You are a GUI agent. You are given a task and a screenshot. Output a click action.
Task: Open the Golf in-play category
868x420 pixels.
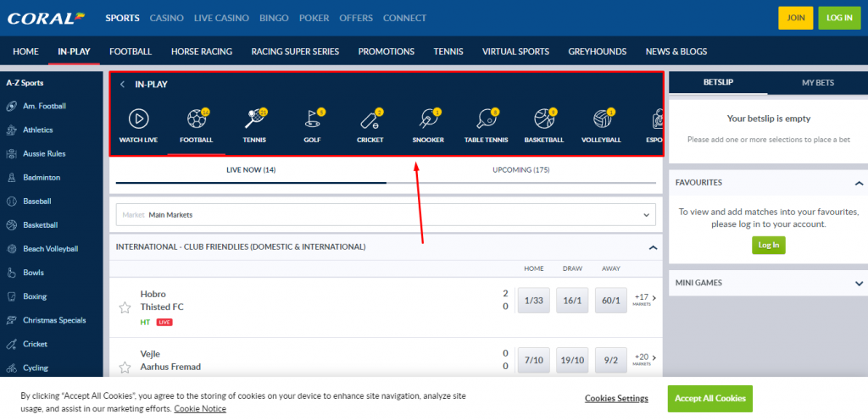coord(312,119)
